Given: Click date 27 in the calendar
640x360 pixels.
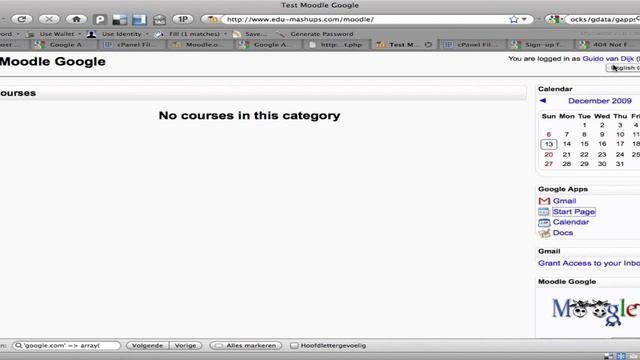Looking at the screenshot, I should [549, 164].
